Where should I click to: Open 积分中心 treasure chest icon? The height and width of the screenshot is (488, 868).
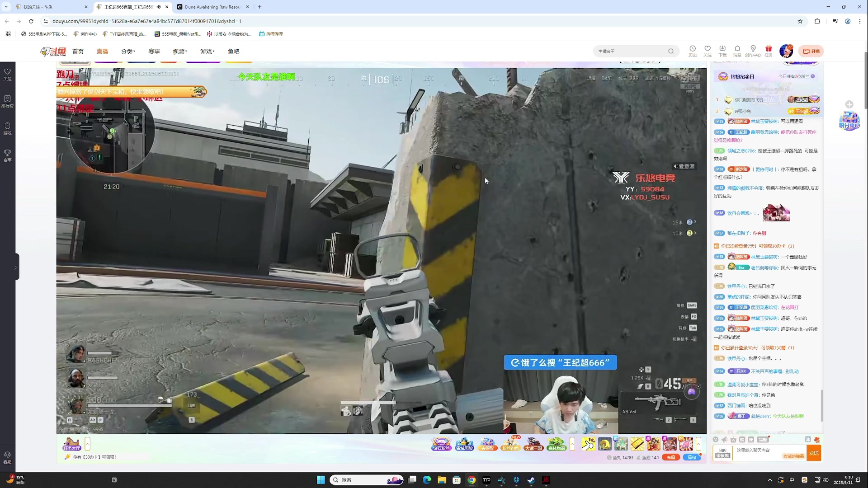pos(849,121)
